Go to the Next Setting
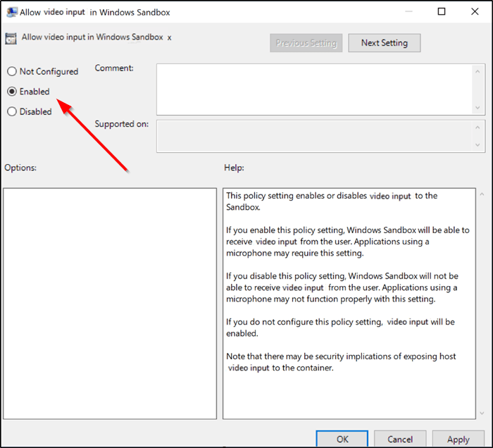This screenshot has width=493, height=448. tap(385, 43)
